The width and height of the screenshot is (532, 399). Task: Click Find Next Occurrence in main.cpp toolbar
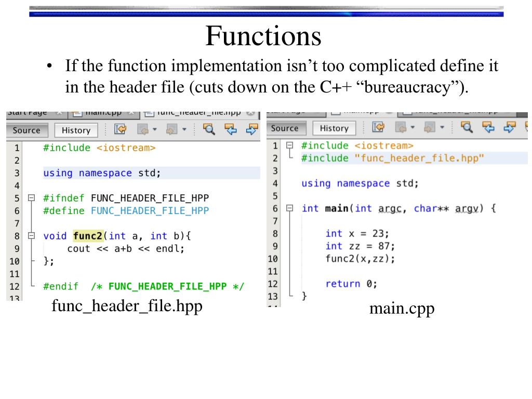(x=510, y=127)
